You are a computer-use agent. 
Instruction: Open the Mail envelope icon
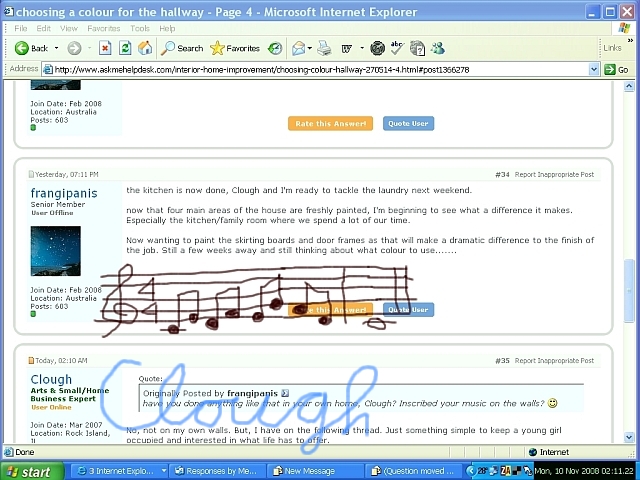(298, 48)
